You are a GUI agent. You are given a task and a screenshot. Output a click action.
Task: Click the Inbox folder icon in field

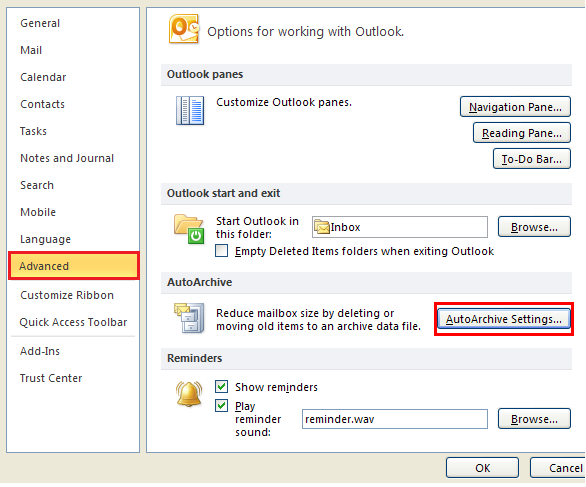click(321, 227)
